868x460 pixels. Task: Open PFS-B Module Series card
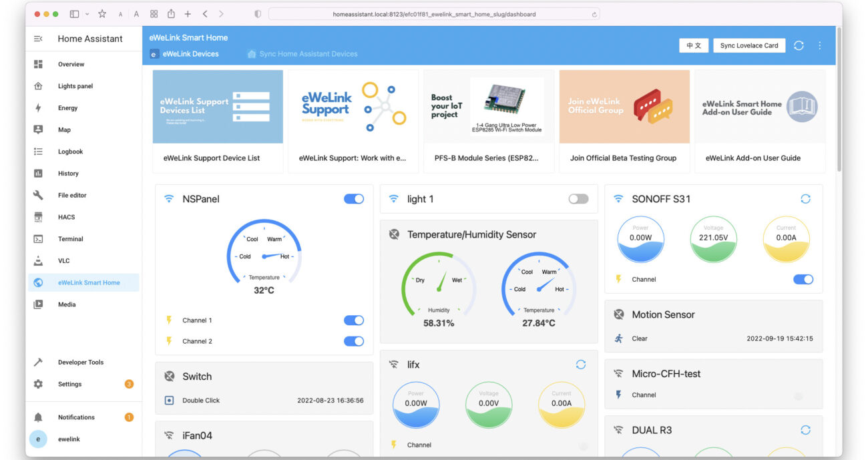[x=489, y=122]
